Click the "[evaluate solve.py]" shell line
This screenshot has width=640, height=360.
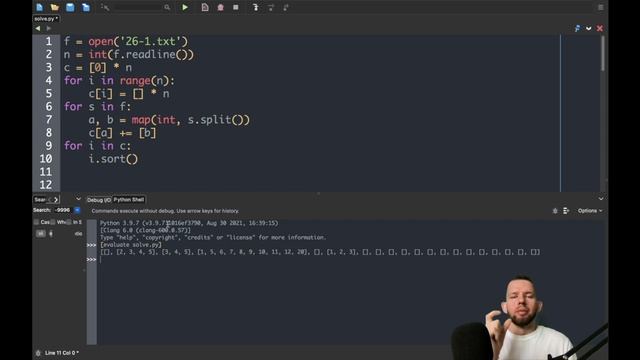pyautogui.click(x=131, y=245)
